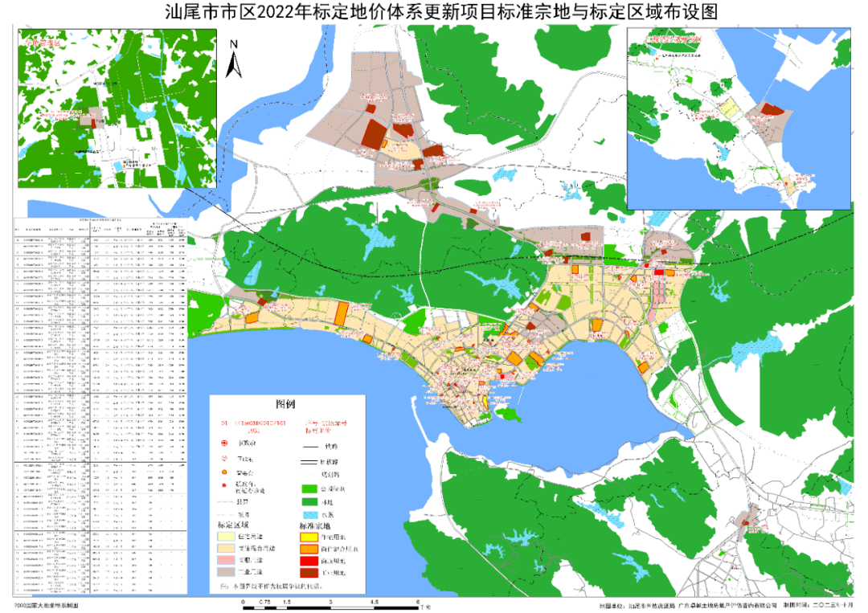This screenshot has width=868, height=613.
Task: Click the 标准宗地 legend subheading
Action: [x=315, y=526]
